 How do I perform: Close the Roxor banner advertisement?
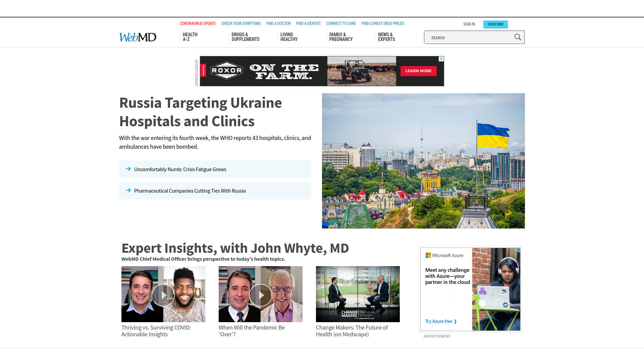tap(441, 59)
